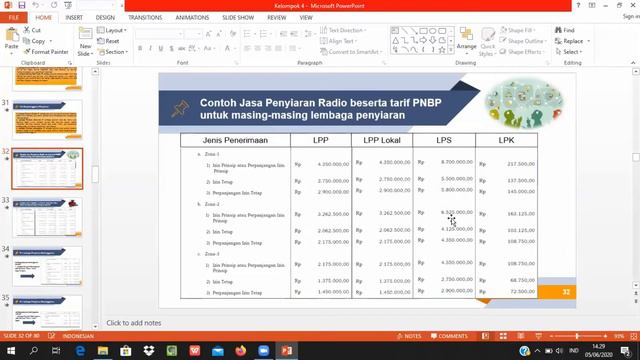The image size is (640, 360).
Task: Collapse the ribbon
Action: (633, 63)
